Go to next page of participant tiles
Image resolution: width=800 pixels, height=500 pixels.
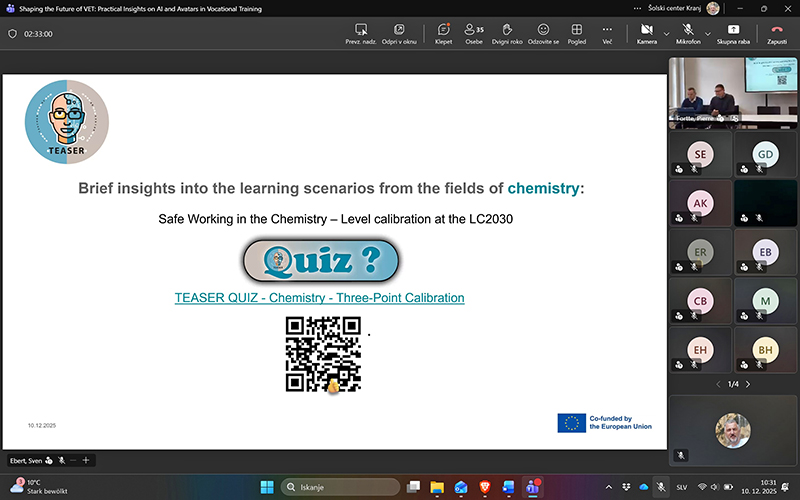click(x=748, y=384)
